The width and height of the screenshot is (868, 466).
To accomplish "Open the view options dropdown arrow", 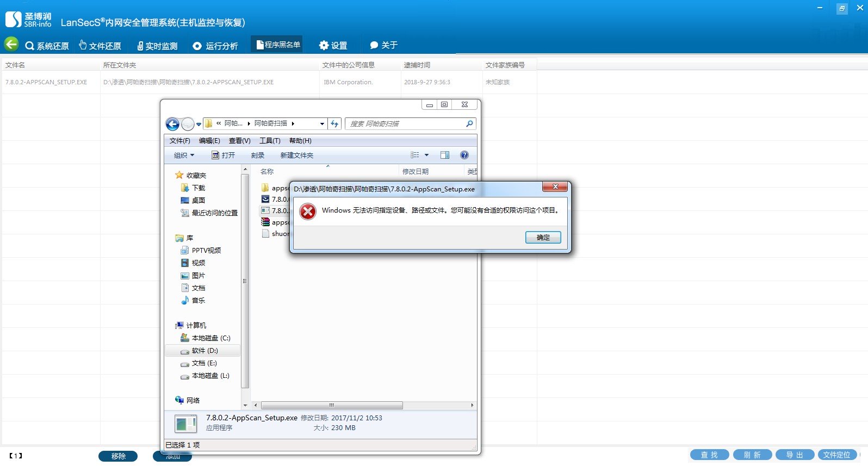I will 426,155.
